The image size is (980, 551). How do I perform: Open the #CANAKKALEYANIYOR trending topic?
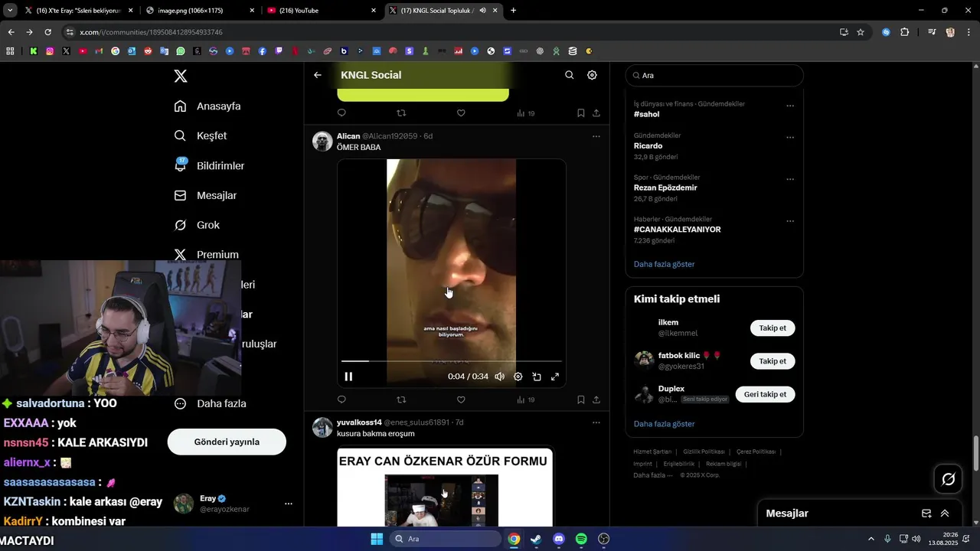[x=677, y=230]
